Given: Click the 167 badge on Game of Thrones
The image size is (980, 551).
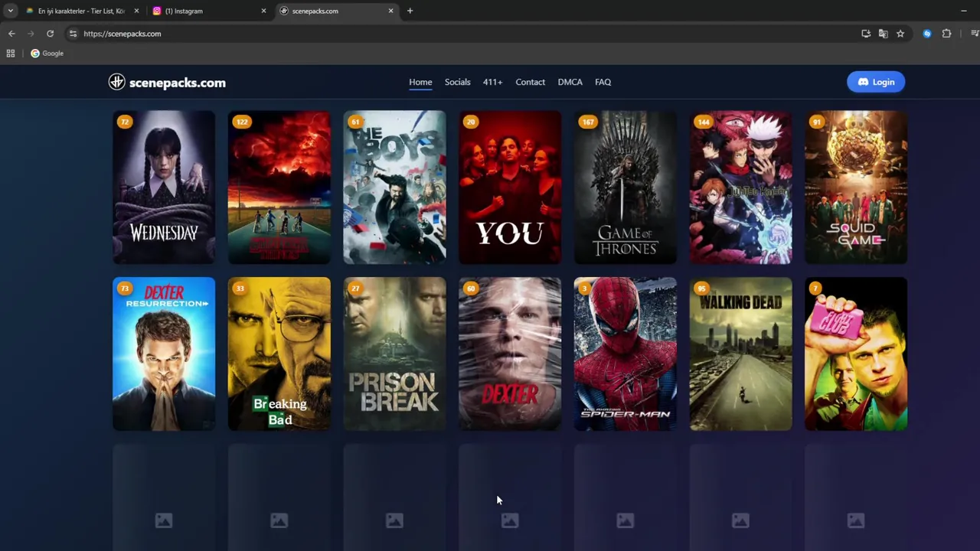Looking at the screenshot, I should [x=588, y=122].
